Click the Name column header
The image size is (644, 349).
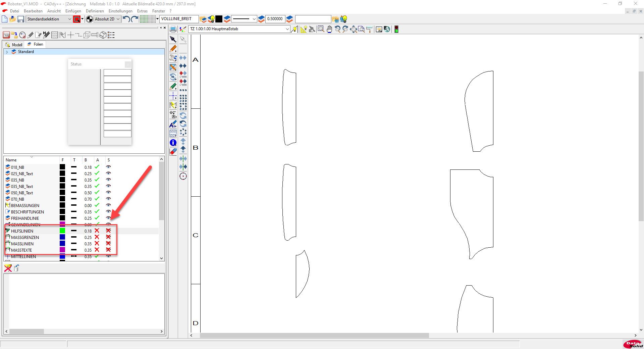pyautogui.click(x=11, y=160)
